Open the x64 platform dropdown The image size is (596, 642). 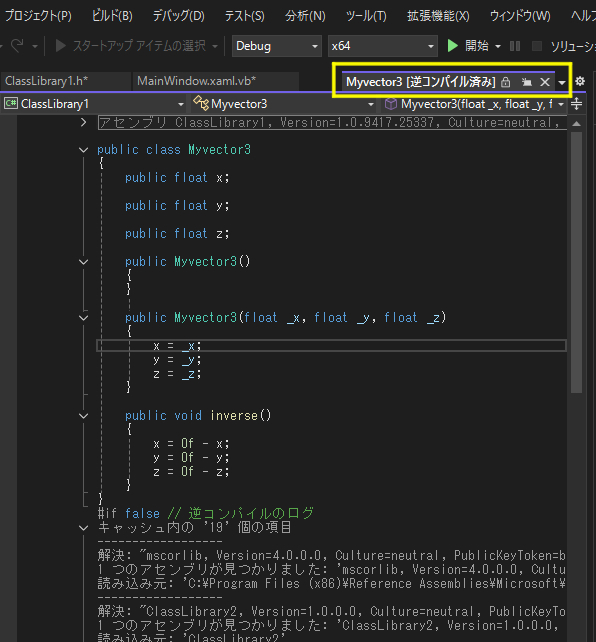(383, 46)
